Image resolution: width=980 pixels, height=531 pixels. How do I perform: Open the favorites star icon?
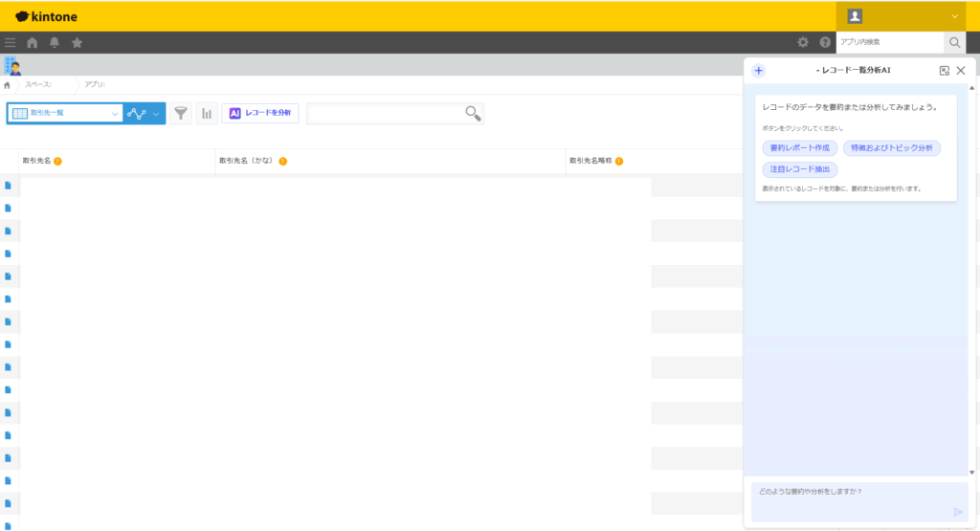(78, 42)
